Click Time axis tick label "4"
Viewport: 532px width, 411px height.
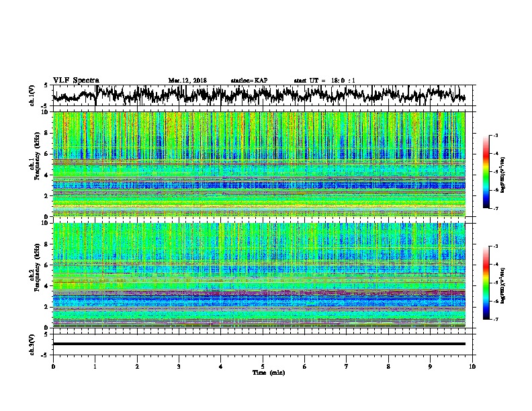coord(221,367)
